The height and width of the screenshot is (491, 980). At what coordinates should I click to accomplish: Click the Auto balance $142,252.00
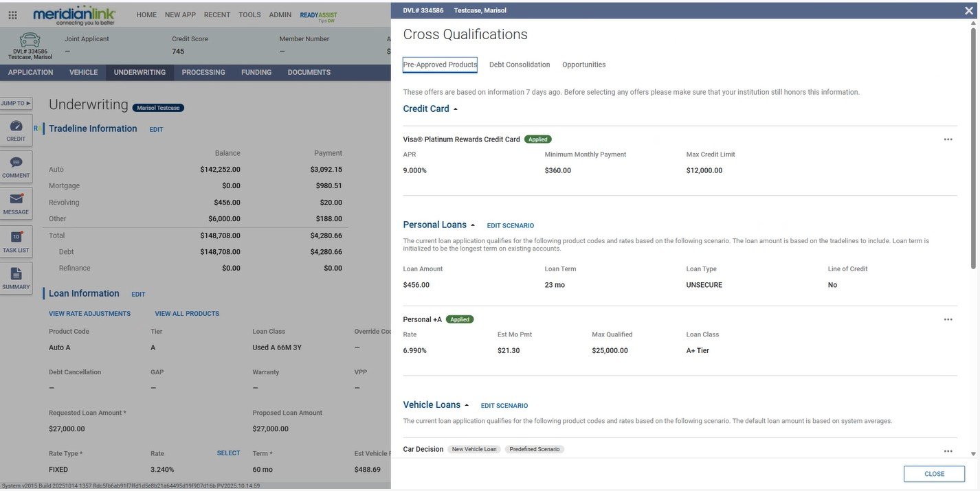tap(220, 170)
